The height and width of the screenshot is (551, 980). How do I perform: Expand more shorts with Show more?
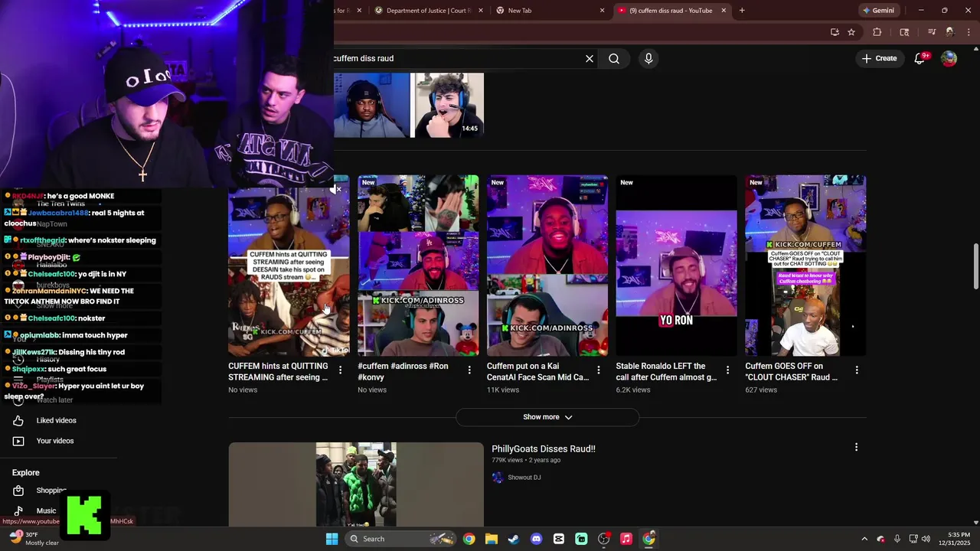[547, 417]
